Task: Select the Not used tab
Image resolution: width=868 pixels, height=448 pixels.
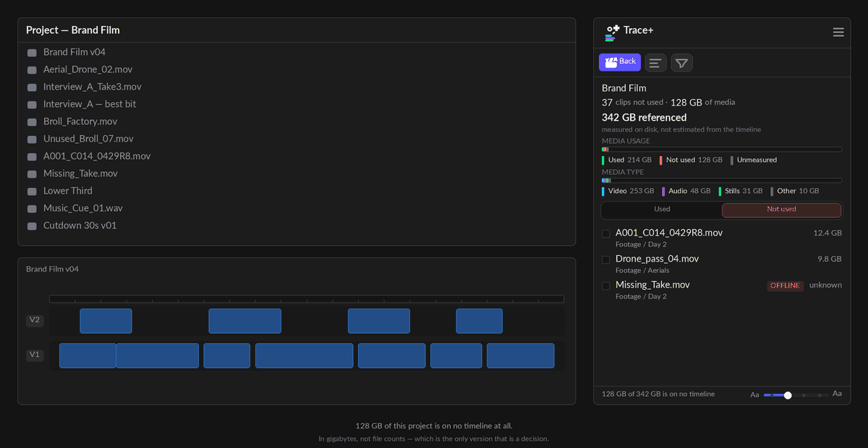Action: tap(781, 210)
